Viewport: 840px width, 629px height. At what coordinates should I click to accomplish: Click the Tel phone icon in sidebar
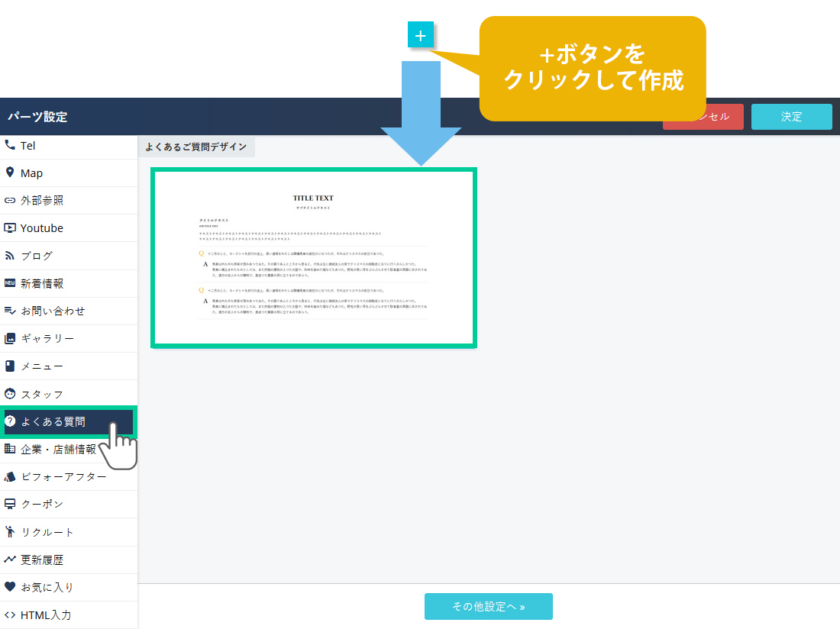click(10, 145)
